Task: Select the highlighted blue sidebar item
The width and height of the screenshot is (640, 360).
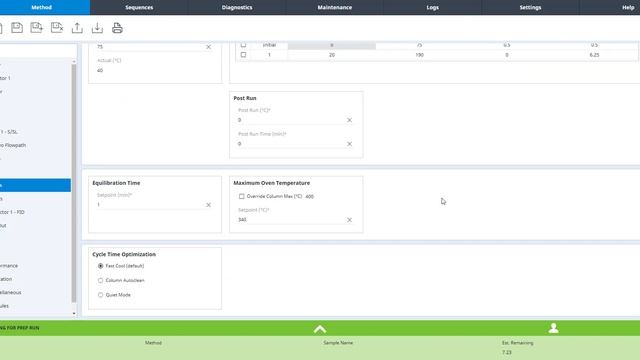Action: (x=35, y=185)
